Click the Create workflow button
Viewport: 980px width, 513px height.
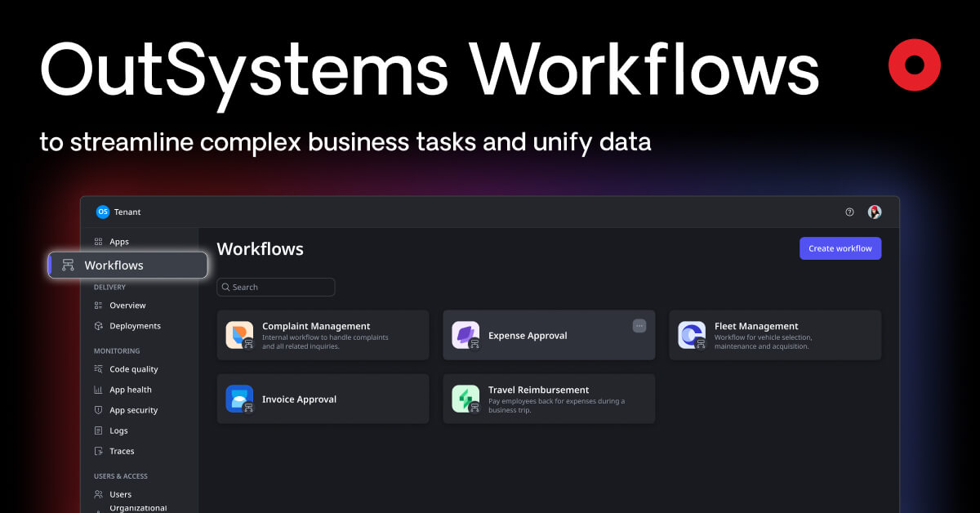840,248
